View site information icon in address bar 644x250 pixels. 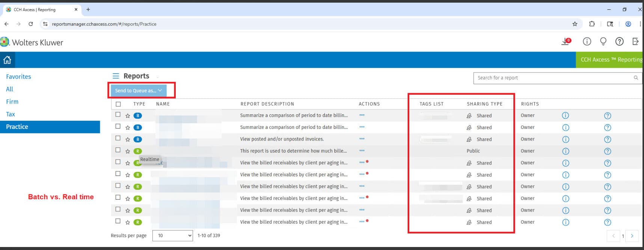[x=45, y=24]
